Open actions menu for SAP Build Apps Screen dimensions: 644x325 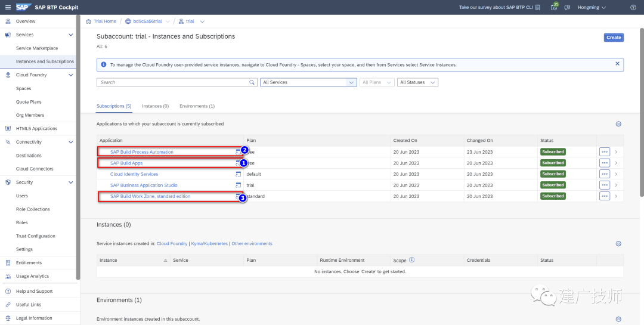(605, 163)
